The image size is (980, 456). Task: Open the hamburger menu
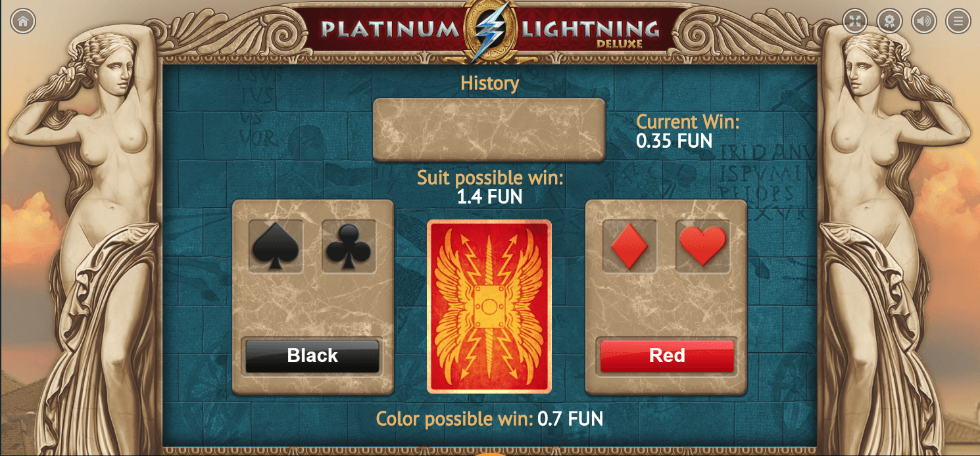pos(958,21)
